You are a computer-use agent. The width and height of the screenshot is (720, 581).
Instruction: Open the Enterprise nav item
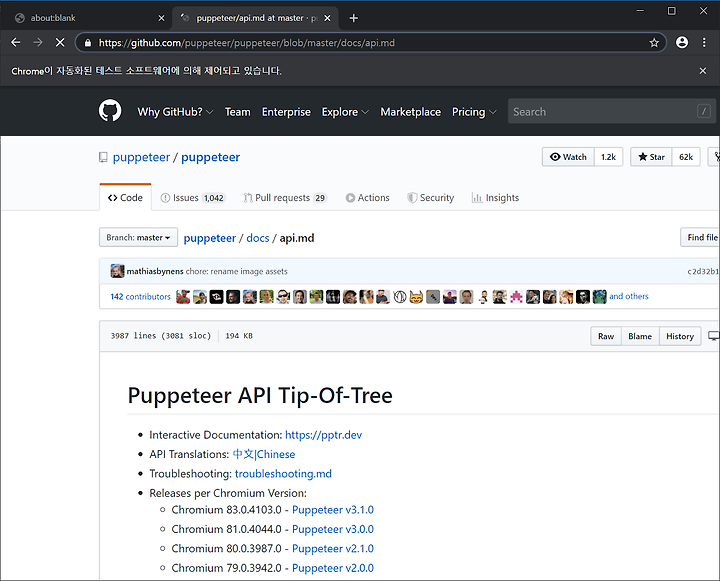click(x=286, y=112)
